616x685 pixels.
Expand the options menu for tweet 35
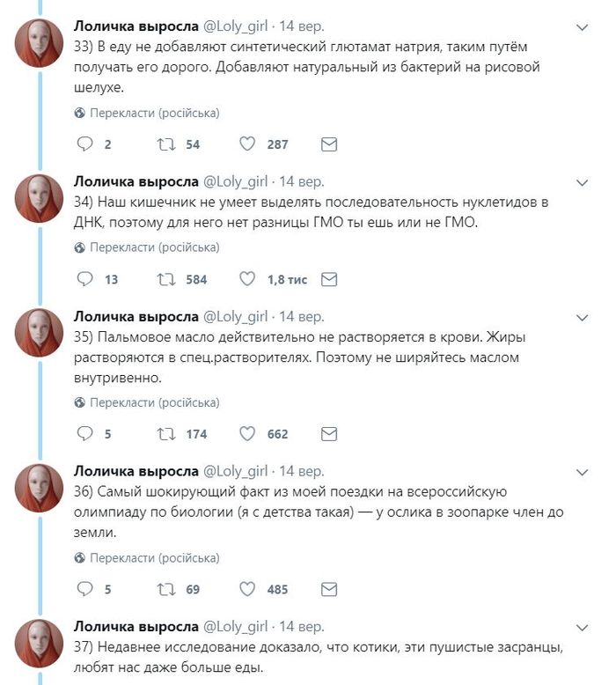(581, 317)
